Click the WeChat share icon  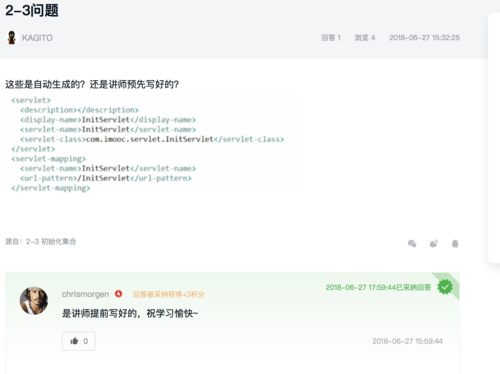click(412, 244)
